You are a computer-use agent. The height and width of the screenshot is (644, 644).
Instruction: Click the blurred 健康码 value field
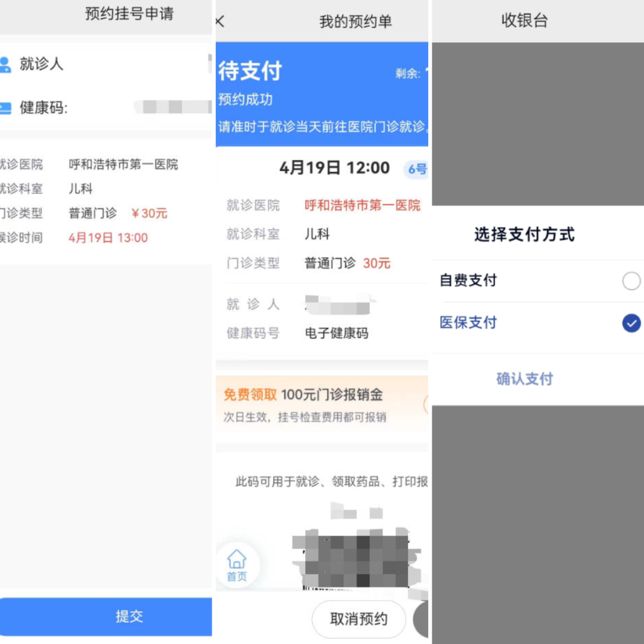click(173, 107)
